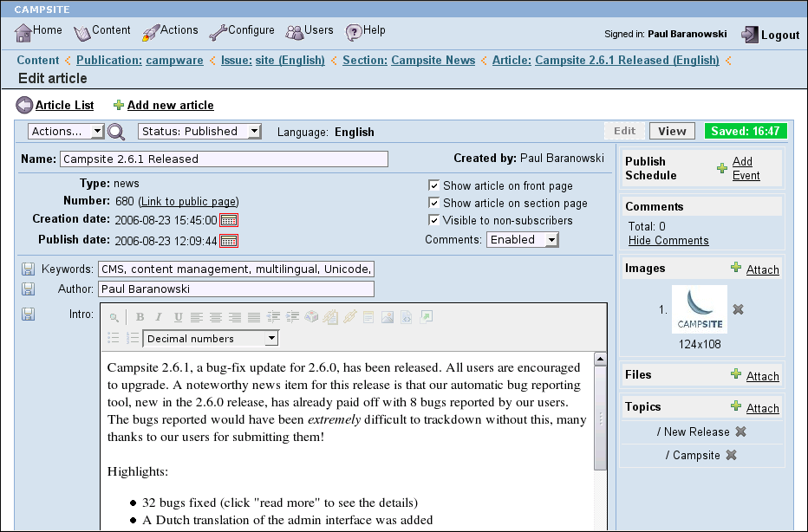
Task: Click the insert image icon in editor toolbar
Action: pyautogui.click(x=388, y=317)
